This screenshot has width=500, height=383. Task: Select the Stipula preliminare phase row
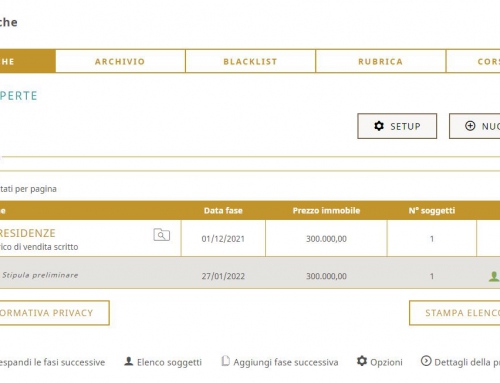[x=250, y=273]
